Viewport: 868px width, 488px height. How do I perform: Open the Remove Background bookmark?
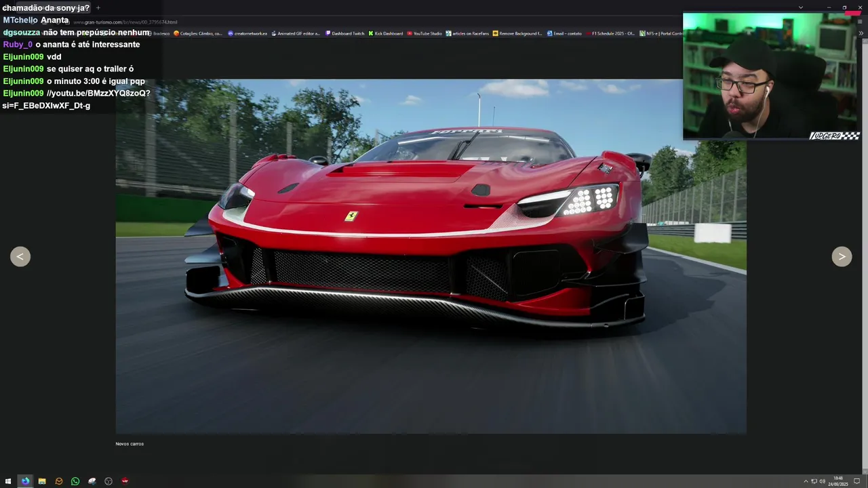tap(517, 33)
